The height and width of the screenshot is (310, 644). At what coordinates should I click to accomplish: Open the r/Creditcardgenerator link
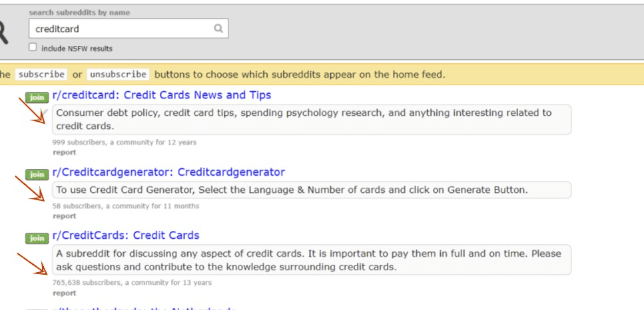[168, 172]
